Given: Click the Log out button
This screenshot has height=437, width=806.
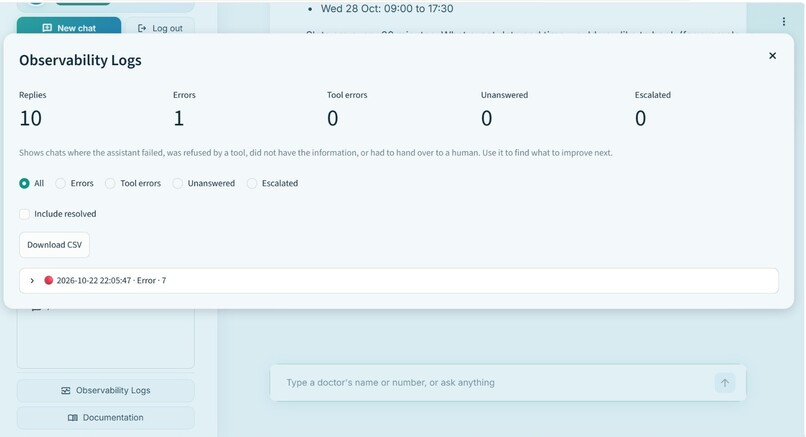Looking at the screenshot, I should [x=160, y=28].
